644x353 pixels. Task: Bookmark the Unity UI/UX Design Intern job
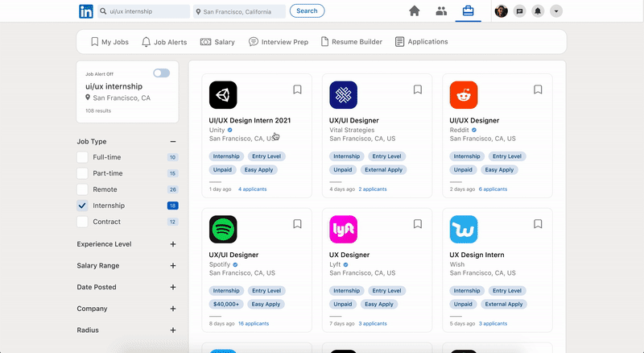point(297,89)
